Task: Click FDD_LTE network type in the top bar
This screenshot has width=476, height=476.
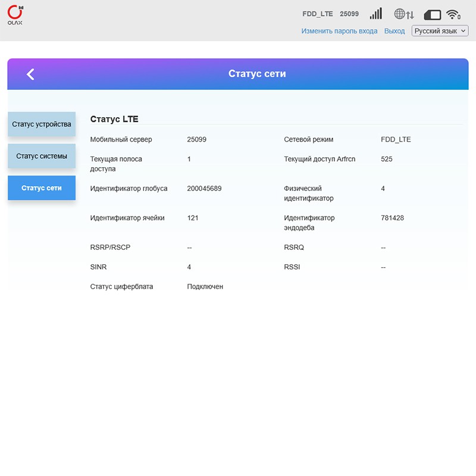Action: tap(317, 14)
